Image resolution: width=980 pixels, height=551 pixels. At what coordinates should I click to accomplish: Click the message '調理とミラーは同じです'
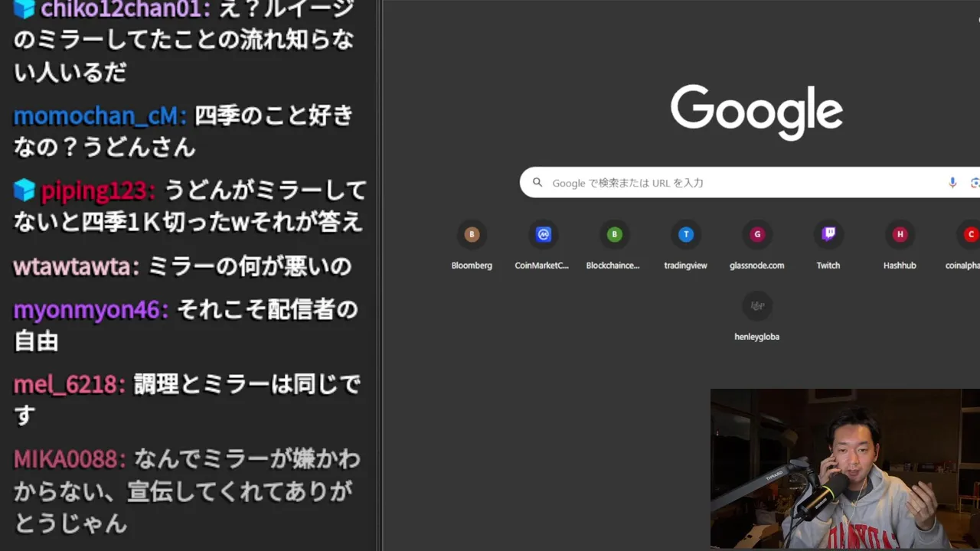[x=187, y=400]
